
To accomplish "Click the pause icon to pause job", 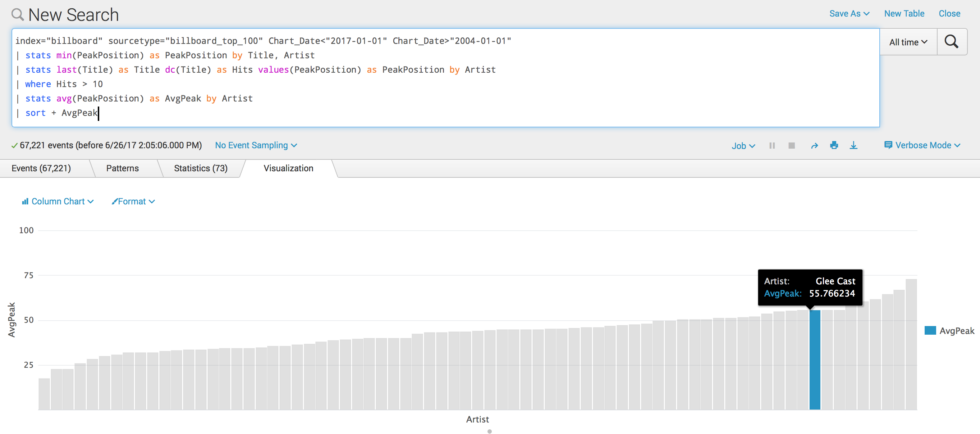I will [771, 146].
